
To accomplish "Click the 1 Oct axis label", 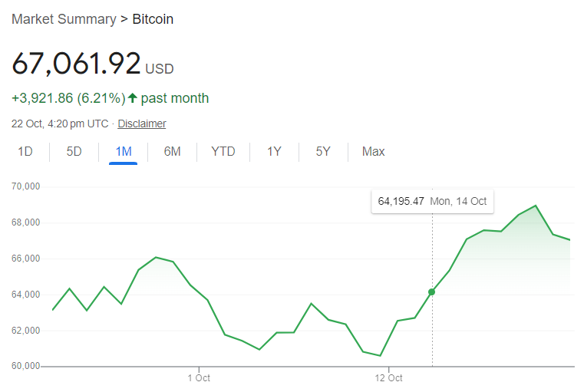I will tap(199, 378).
